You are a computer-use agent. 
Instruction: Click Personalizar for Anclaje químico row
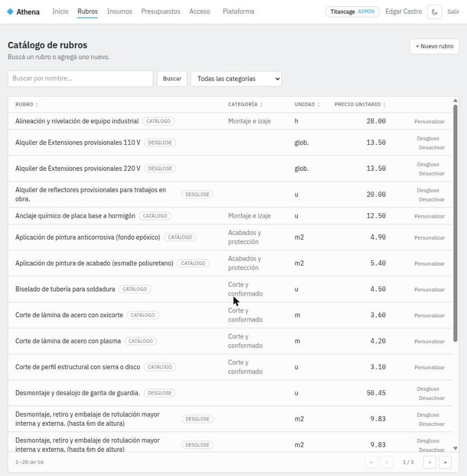click(429, 216)
